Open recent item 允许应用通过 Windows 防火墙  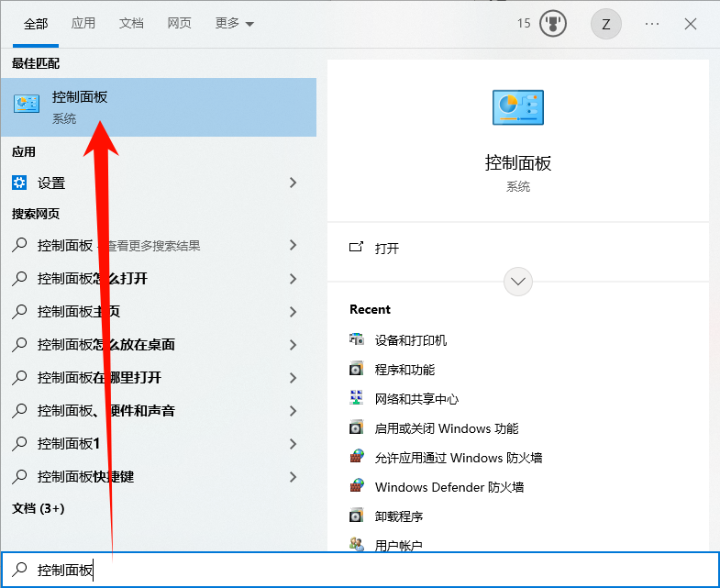click(459, 458)
